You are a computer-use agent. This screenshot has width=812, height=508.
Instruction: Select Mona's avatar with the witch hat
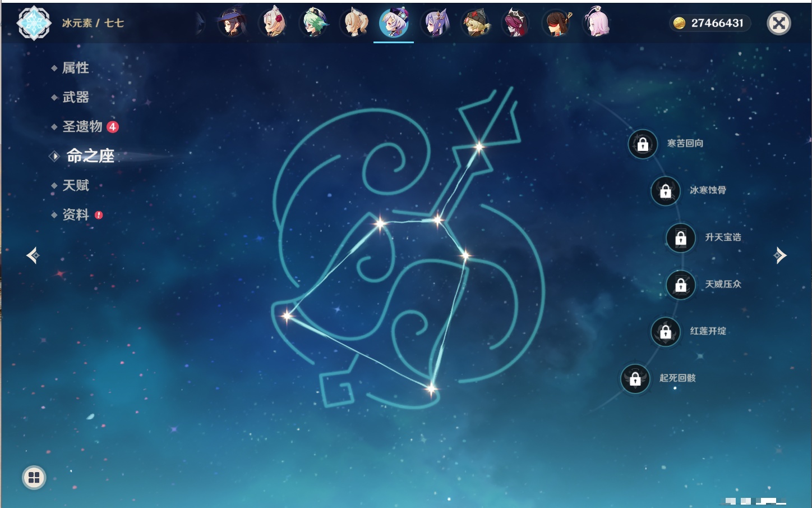coord(232,23)
